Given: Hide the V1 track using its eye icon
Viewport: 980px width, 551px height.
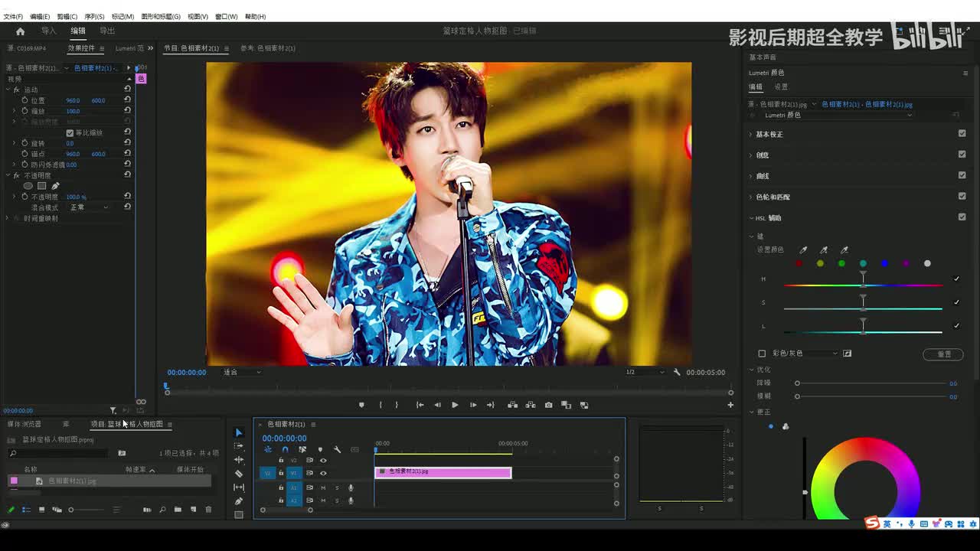Looking at the screenshot, I should click(323, 473).
